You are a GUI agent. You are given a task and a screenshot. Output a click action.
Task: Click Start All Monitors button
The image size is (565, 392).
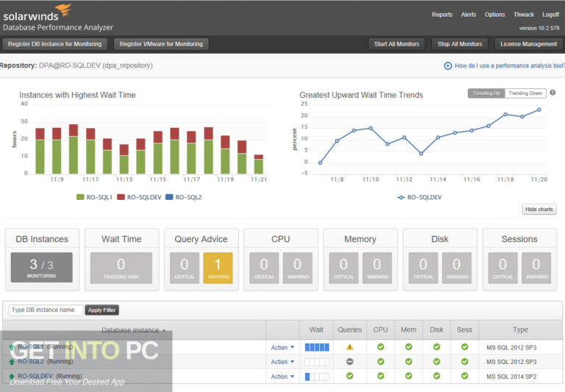click(x=397, y=44)
